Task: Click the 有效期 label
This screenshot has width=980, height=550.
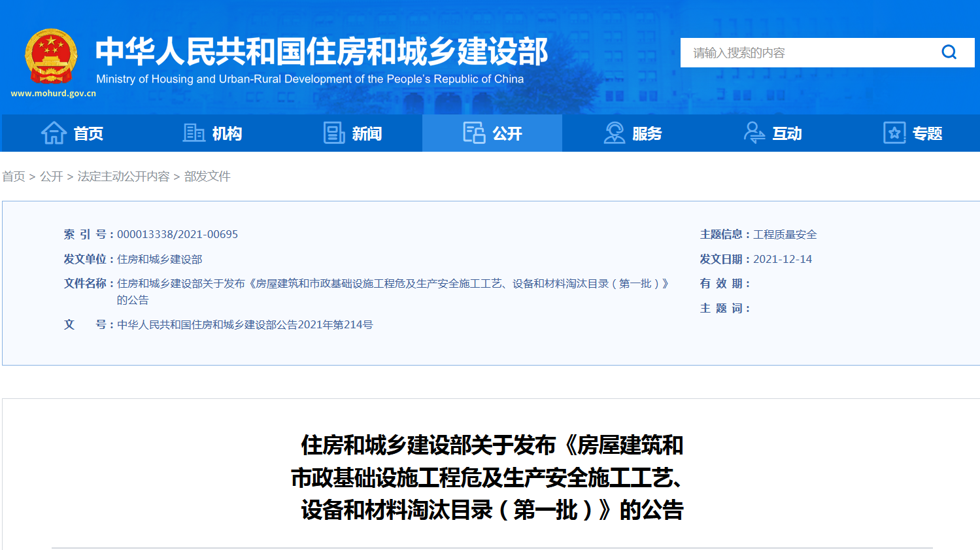Action: (724, 283)
